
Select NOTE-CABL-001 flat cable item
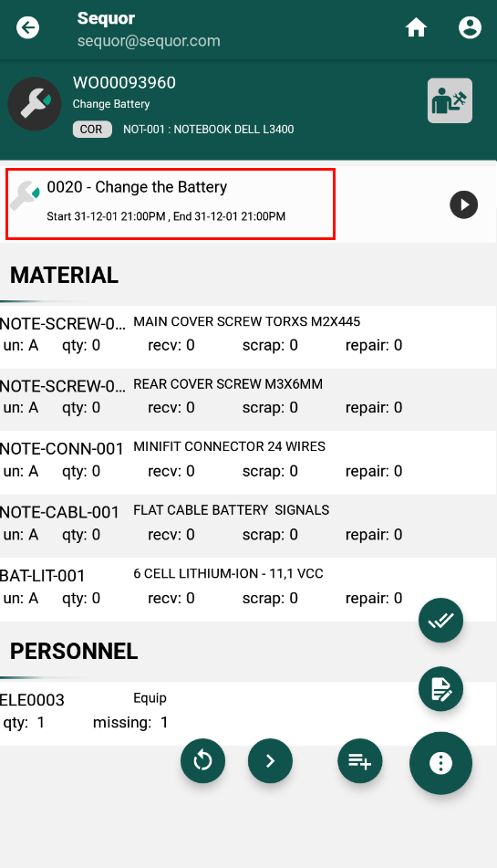[x=248, y=526]
